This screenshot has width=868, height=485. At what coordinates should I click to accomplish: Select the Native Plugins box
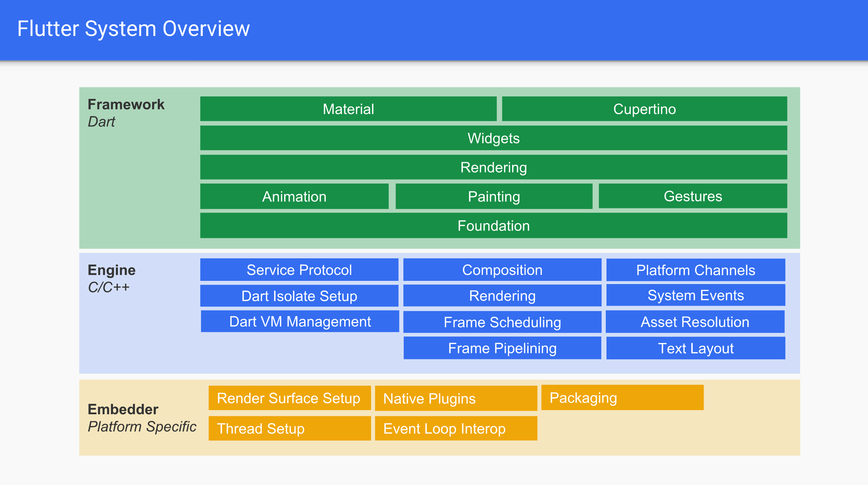pos(456,398)
